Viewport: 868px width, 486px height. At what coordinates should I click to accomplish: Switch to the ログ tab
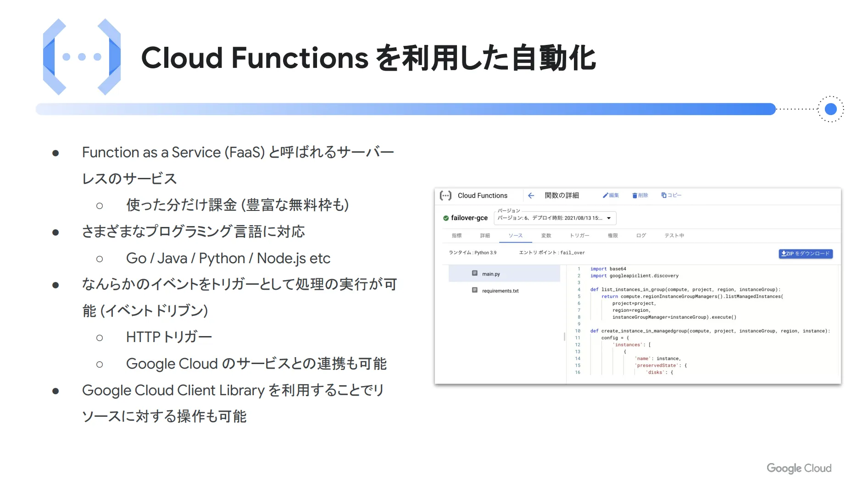point(641,236)
